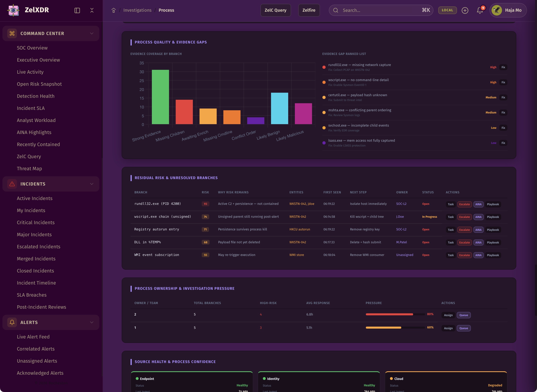Open notifications bell with 9 badge
Screen dimensions: 537x392
pos(480,10)
